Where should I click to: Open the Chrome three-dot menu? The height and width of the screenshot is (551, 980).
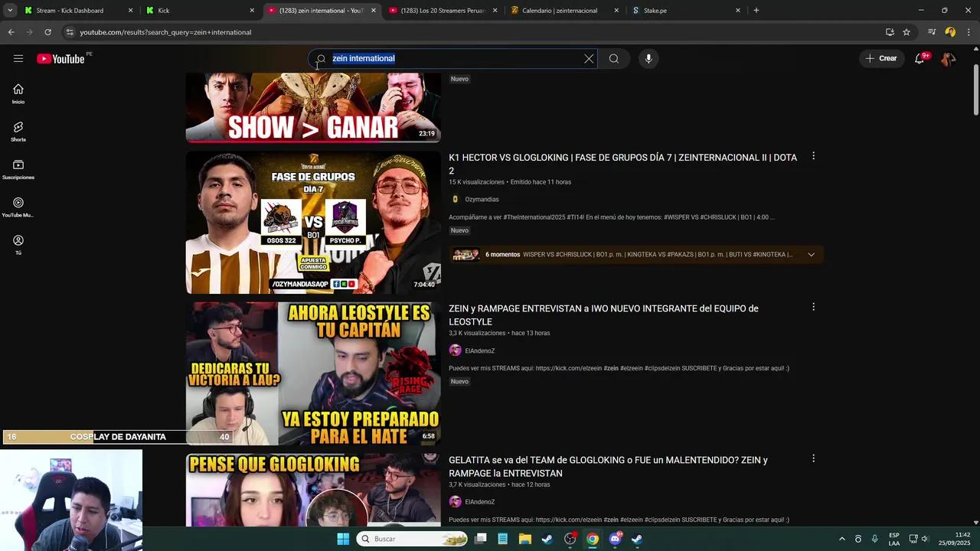[969, 32]
